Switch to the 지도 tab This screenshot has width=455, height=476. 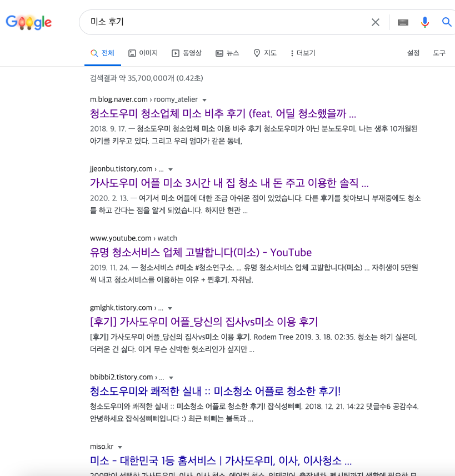265,53
